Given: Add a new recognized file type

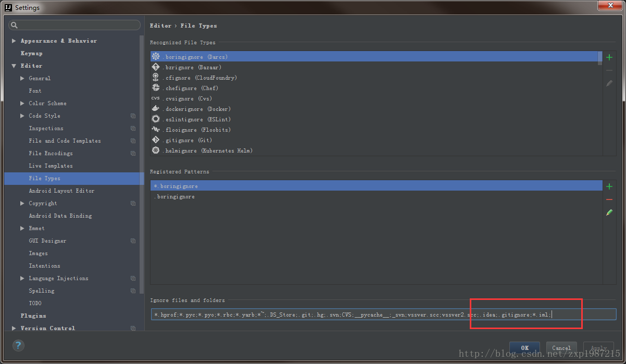Looking at the screenshot, I should 609,57.
